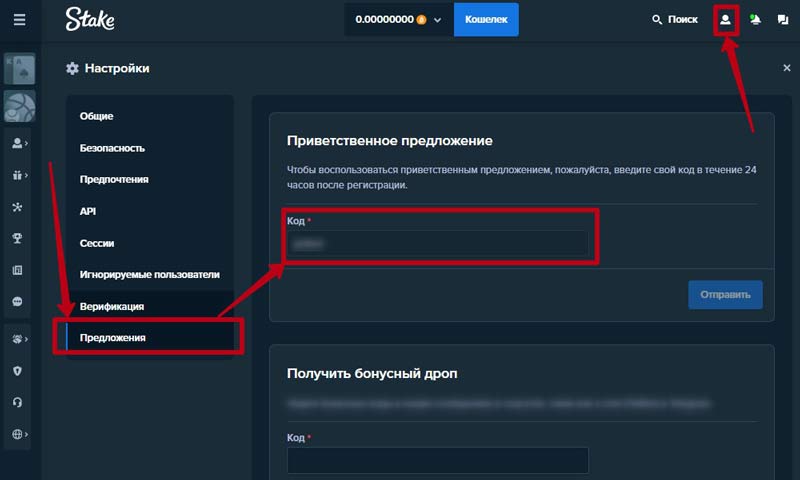Select the API settings tab
Viewport: 800px width, 480px height.
150,211
